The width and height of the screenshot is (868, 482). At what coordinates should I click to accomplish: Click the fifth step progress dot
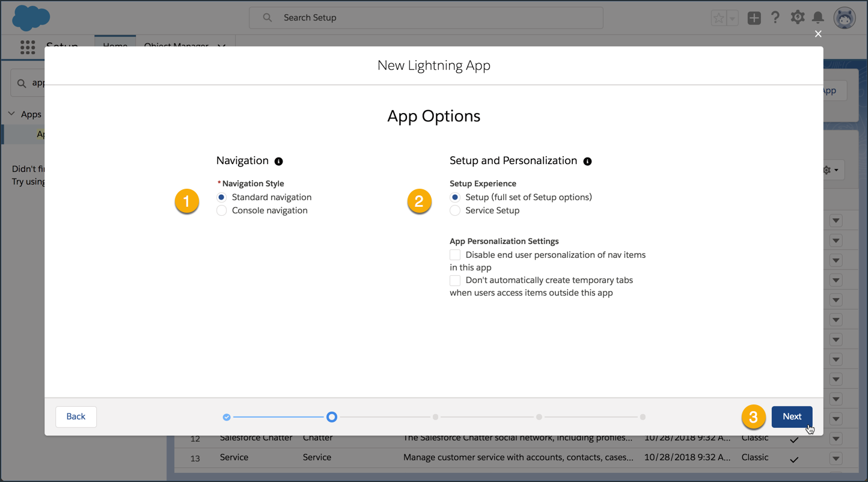[x=643, y=417]
